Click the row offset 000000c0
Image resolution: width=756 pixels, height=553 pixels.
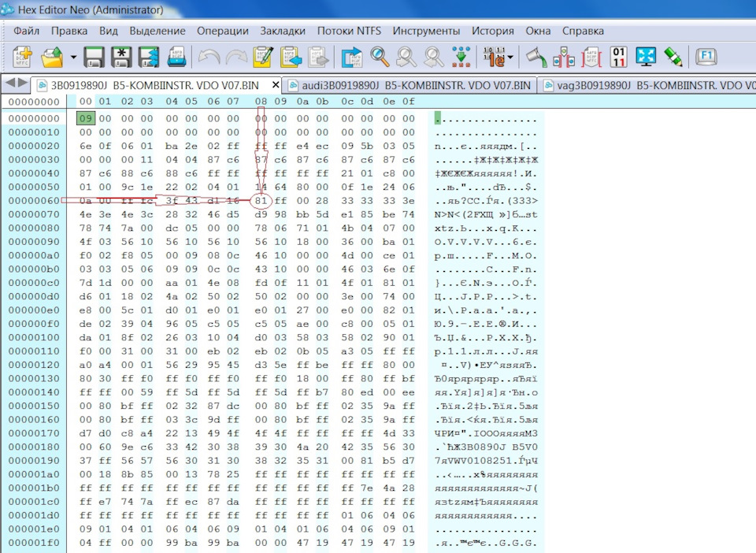[34, 283]
